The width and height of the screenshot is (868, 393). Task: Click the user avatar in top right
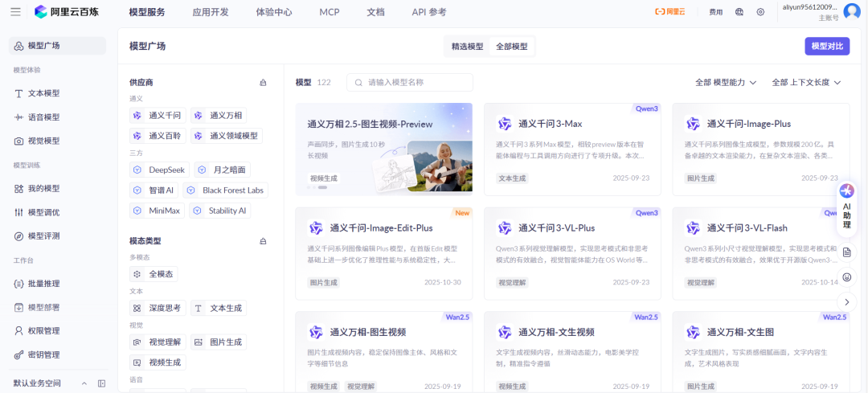coord(852,12)
